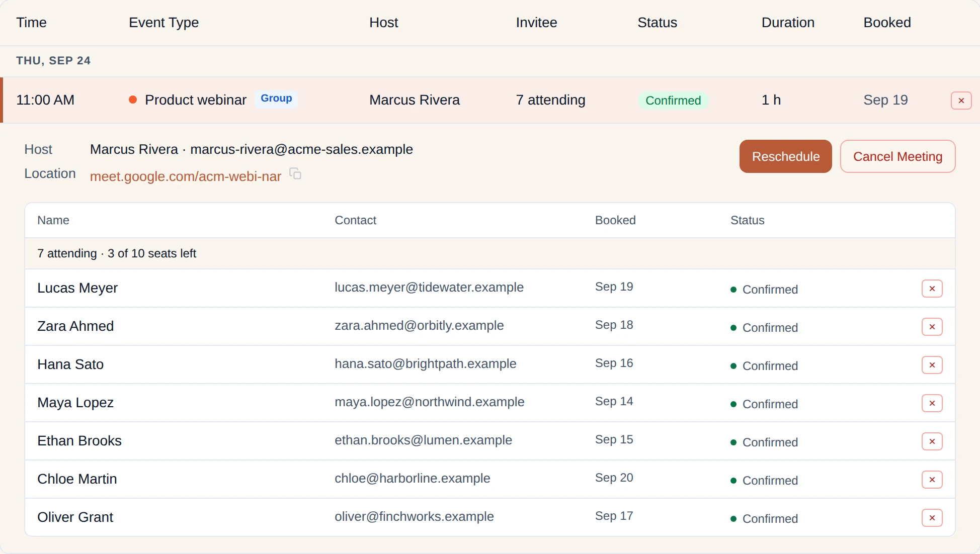This screenshot has width=980, height=554.
Task: Click the attendee Name column header
Action: coord(53,220)
